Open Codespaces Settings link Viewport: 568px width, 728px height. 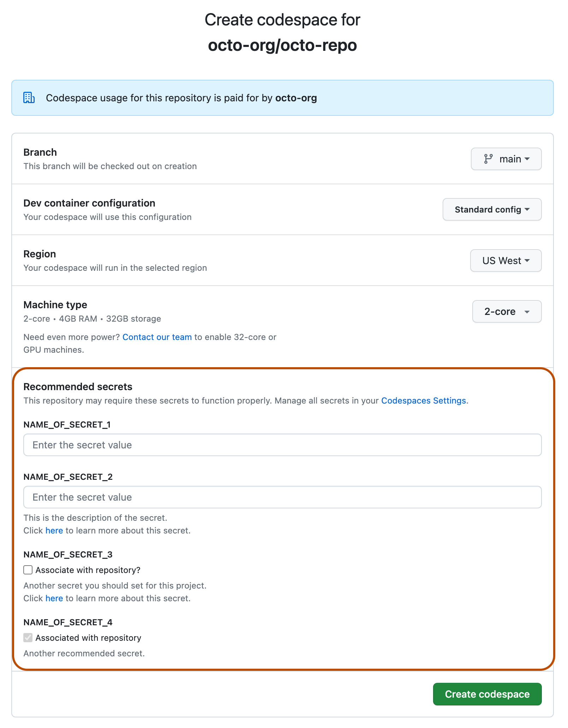click(423, 400)
